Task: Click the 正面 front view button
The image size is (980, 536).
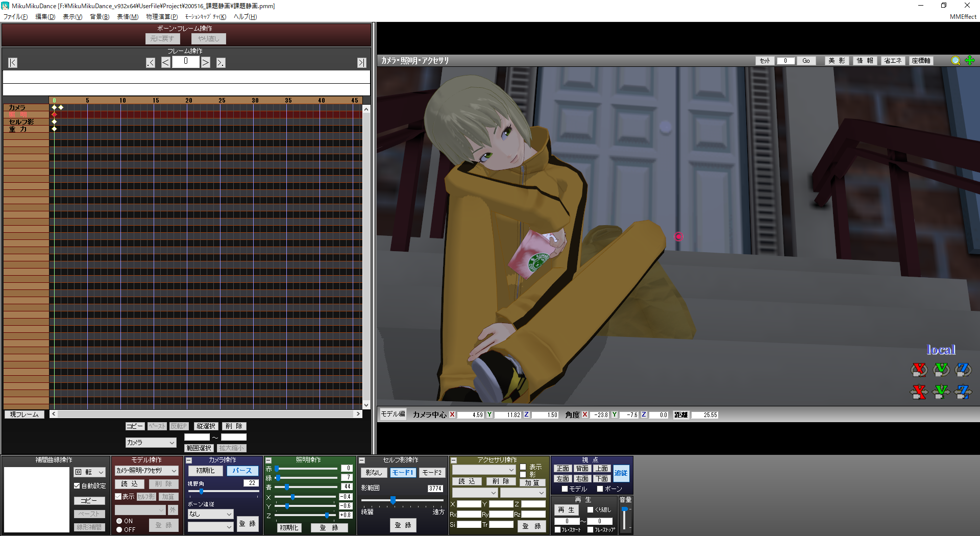Action: tap(562, 469)
